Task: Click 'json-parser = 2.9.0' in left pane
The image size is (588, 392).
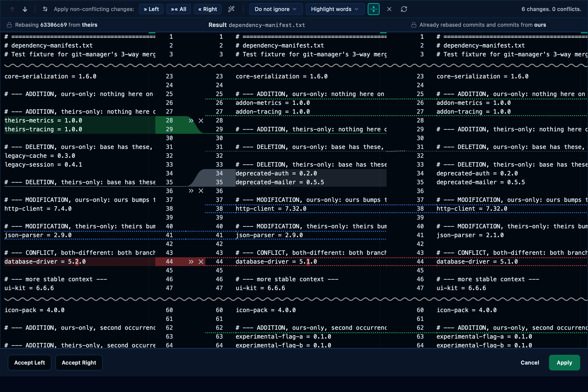Action: (38, 235)
